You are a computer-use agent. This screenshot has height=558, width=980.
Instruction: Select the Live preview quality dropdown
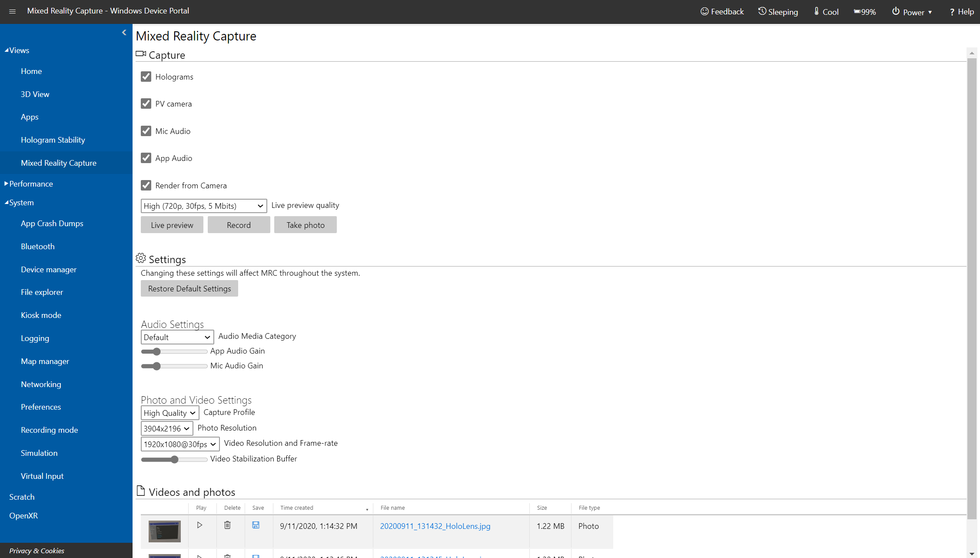(x=203, y=205)
